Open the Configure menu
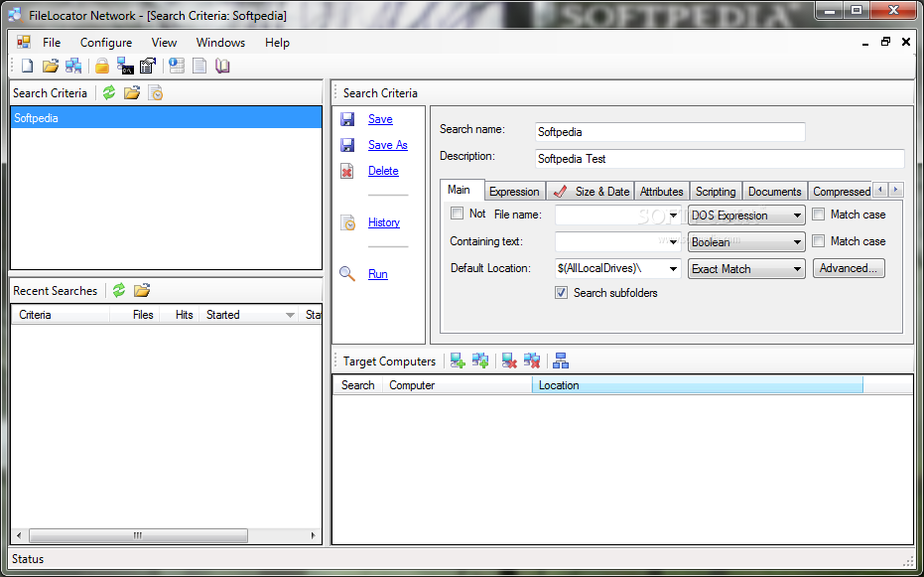924x577 pixels. coord(106,43)
